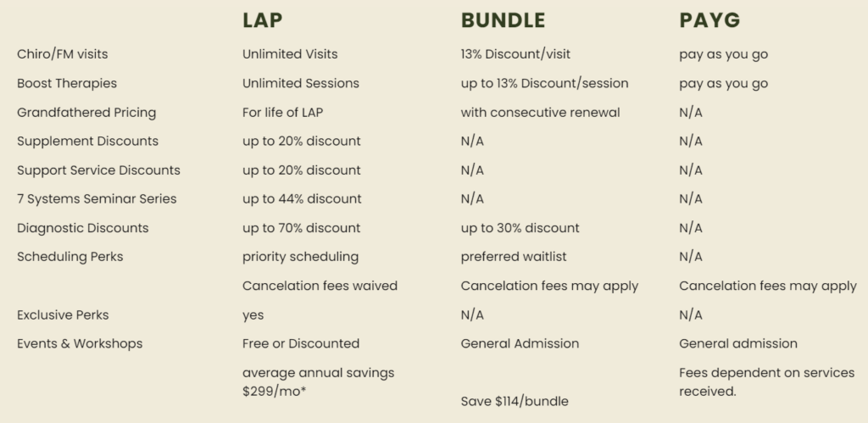Click 'Save $114/bundle' text
Screen dimensions: 868x423
pyautogui.click(x=515, y=402)
